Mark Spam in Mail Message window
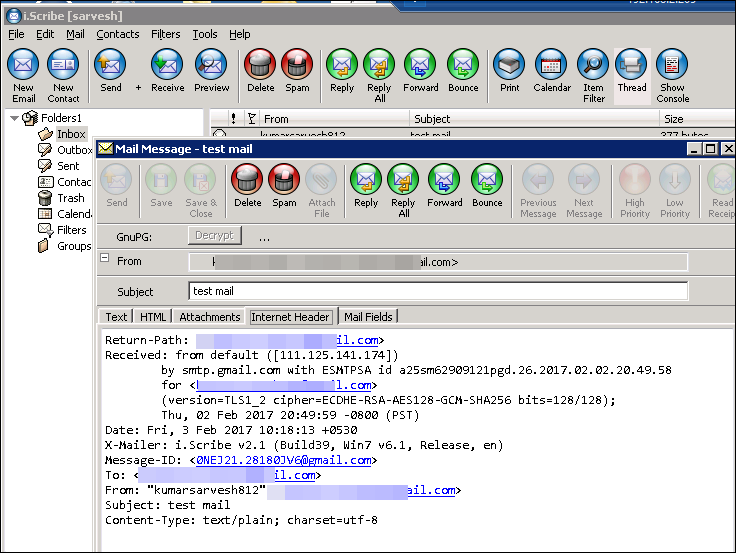Screen dimensions: 736x553 pos(284,186)
